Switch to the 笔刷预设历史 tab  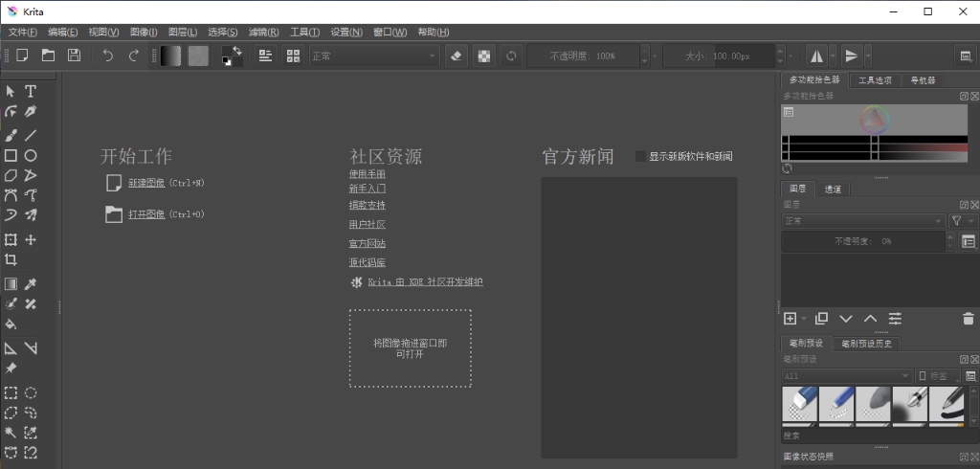[x=866, y=344]
